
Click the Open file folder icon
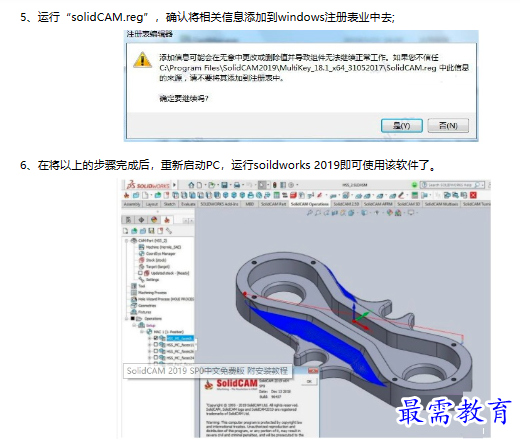211,185
